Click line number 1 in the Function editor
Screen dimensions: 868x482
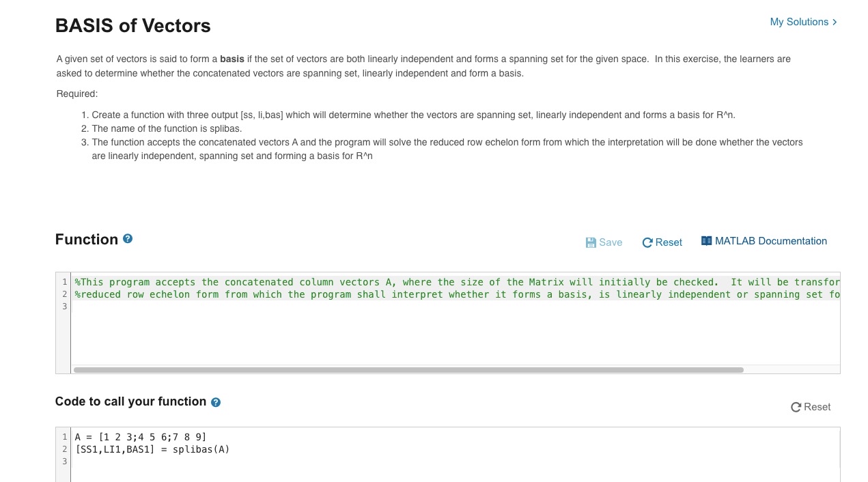[64, 282]
